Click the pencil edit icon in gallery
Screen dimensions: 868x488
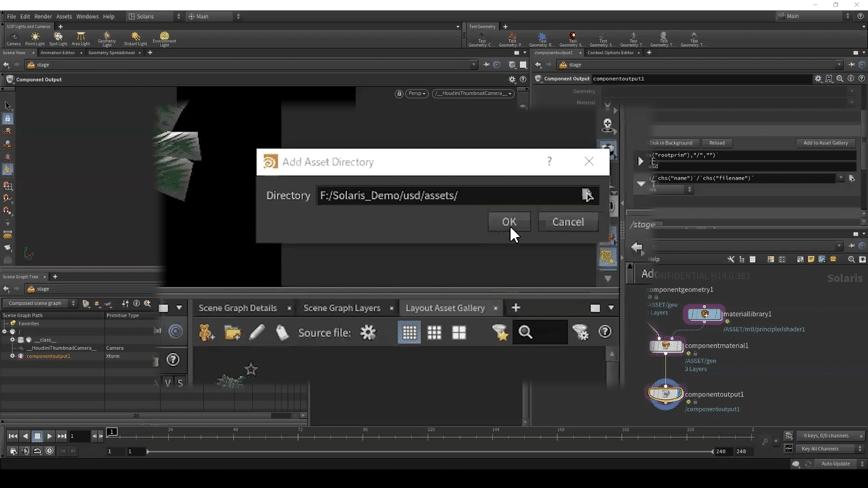tap(257, 333)
